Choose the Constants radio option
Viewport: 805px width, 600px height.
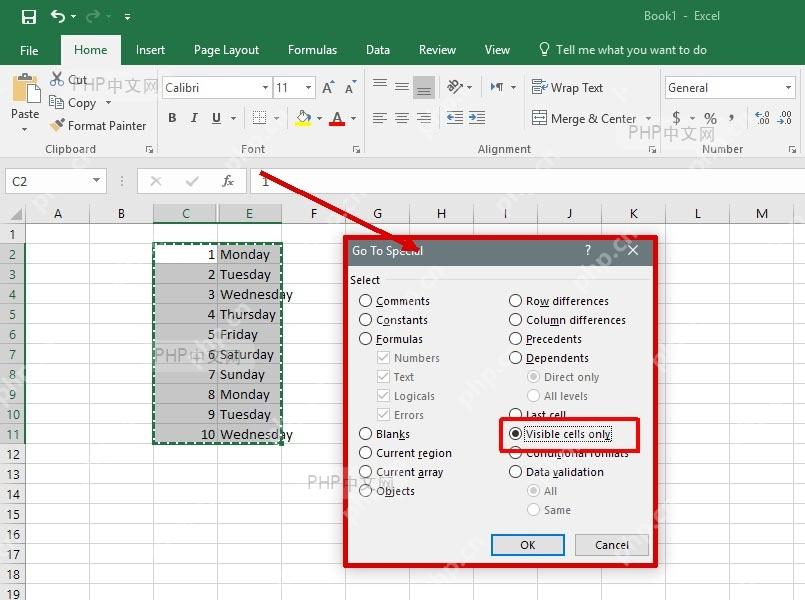click(365, 320)
